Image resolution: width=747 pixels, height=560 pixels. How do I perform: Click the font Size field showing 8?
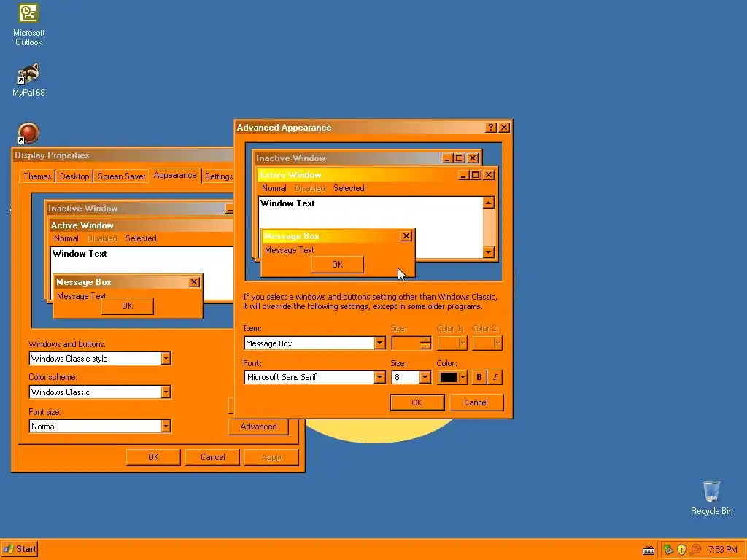coord(406,377)
